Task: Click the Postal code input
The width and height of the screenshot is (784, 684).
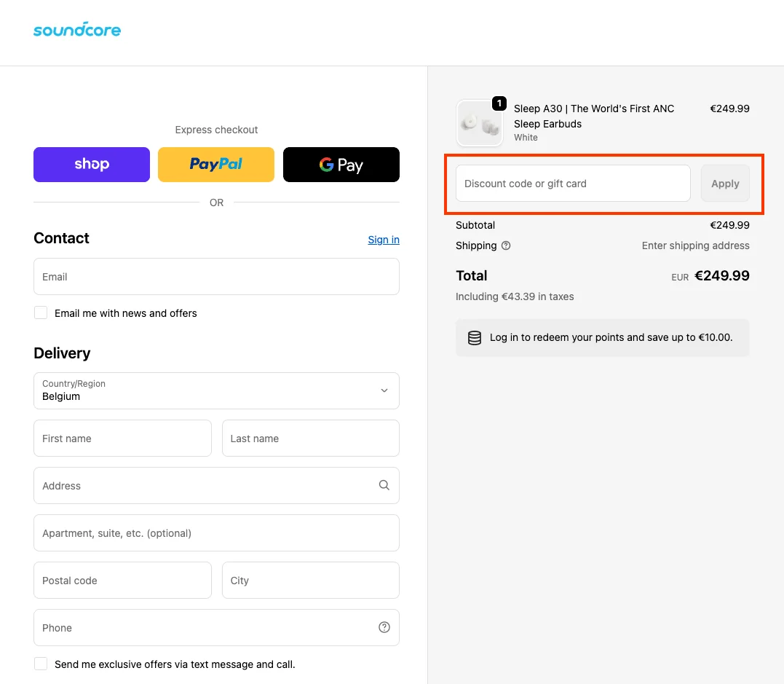Action: coord(122,581)
